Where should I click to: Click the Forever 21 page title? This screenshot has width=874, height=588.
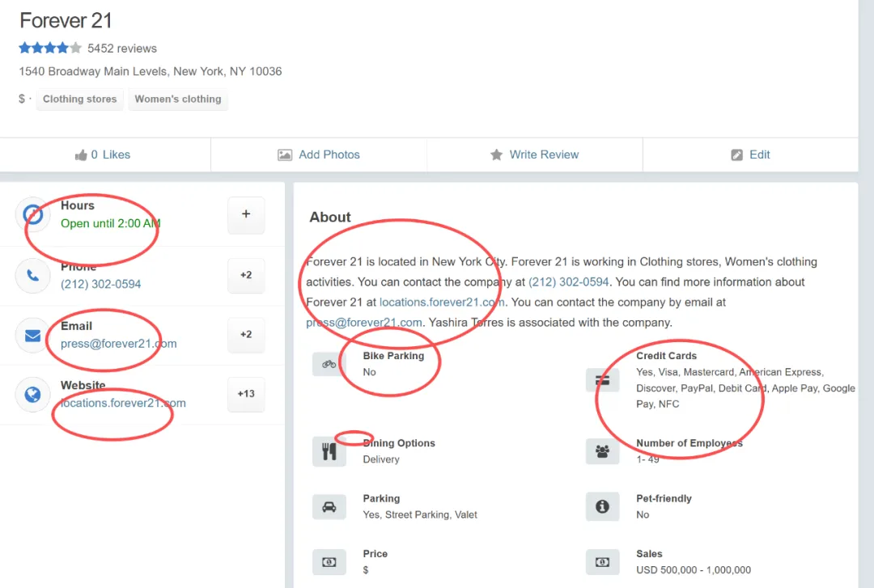66,20
